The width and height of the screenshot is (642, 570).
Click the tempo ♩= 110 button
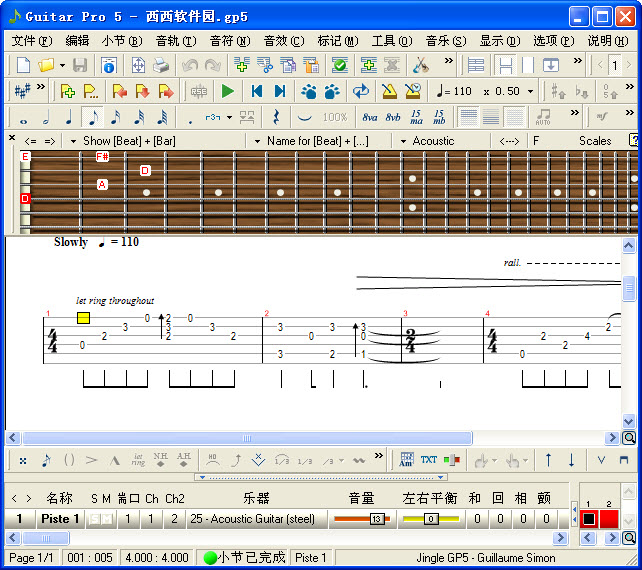pos(454,91)
